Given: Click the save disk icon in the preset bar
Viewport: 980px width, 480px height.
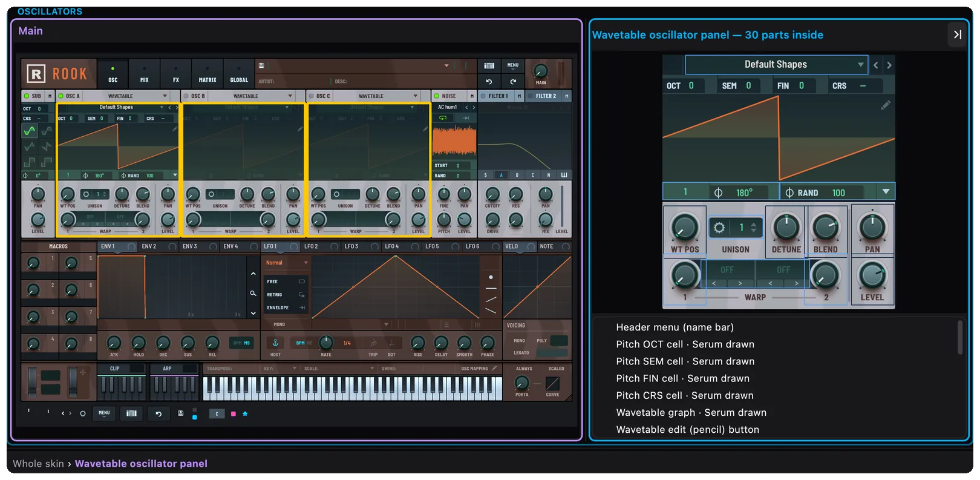Looking at the screenshot, I should [261, 65].
